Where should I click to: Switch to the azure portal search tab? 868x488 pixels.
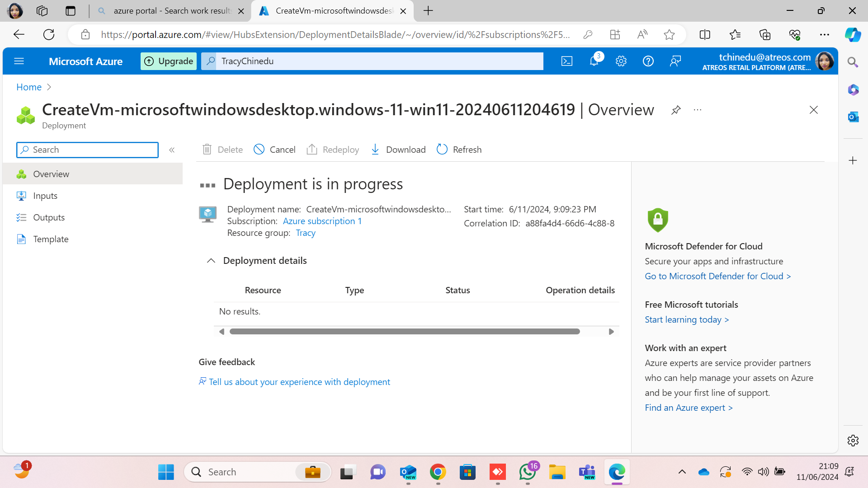(172, 11)
